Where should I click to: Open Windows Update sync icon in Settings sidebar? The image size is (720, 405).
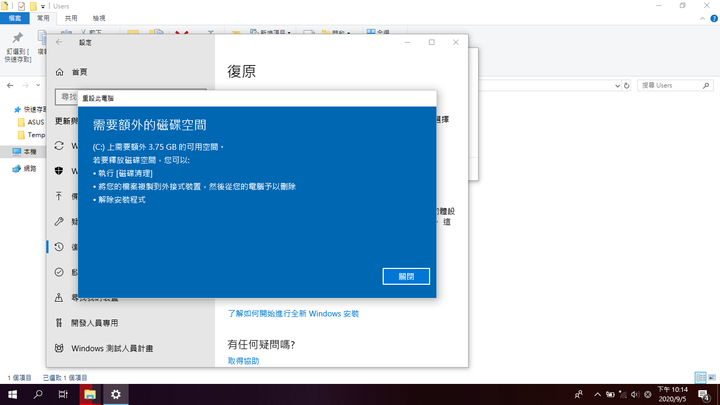(59, 146)
